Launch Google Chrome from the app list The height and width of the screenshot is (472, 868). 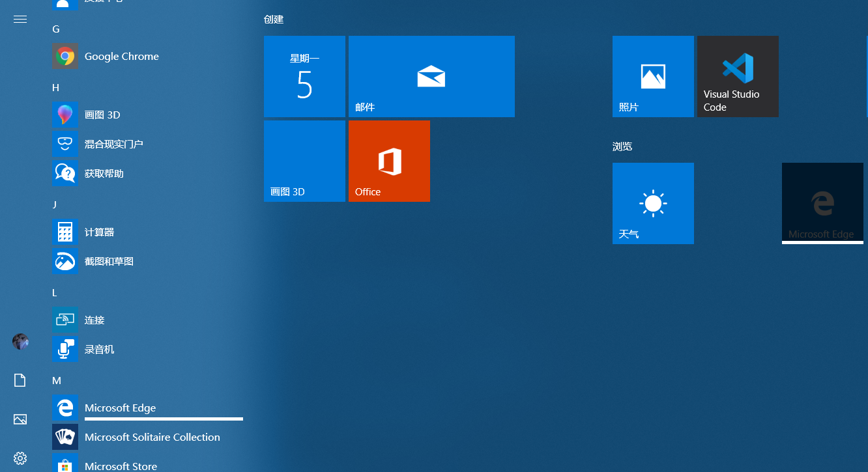(148, 56)
